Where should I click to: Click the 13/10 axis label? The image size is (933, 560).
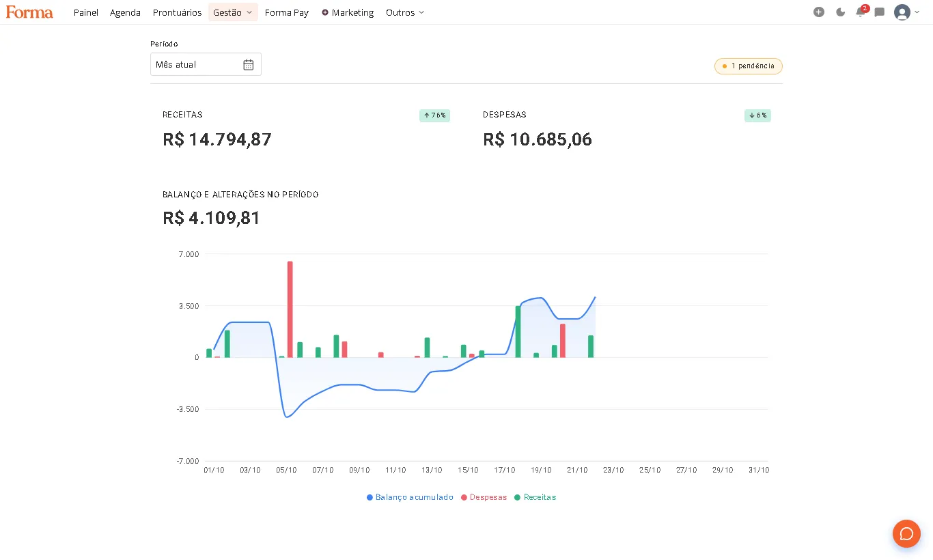pos(432,470)
